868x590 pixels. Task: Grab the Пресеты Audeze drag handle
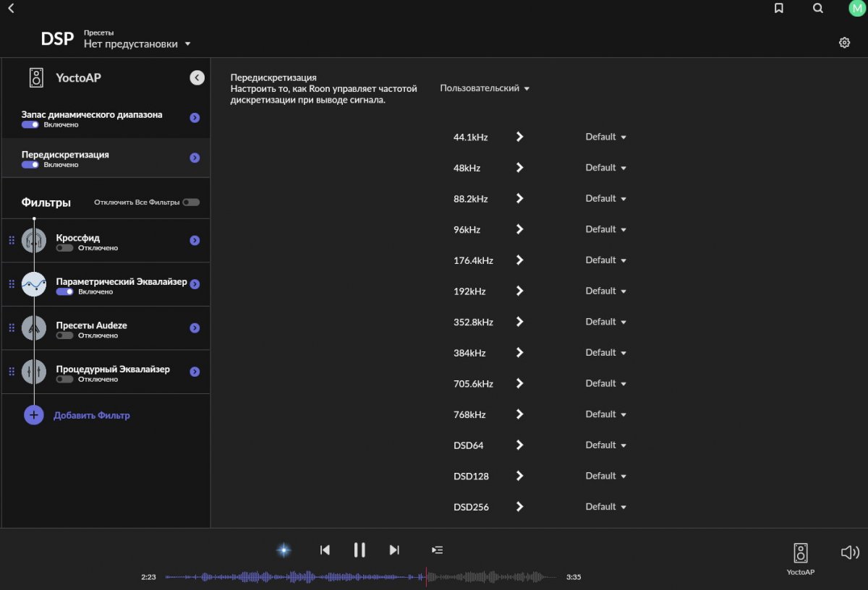point(12,328)
